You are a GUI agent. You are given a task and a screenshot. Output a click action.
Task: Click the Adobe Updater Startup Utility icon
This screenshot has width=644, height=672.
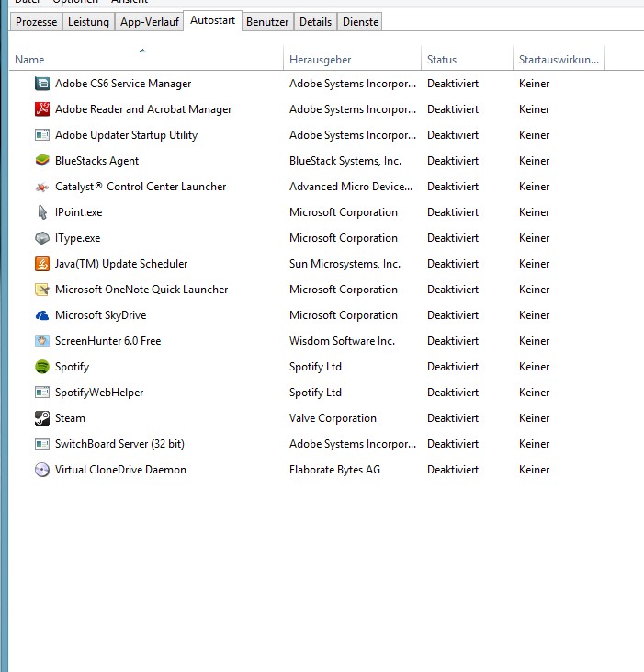42,135
